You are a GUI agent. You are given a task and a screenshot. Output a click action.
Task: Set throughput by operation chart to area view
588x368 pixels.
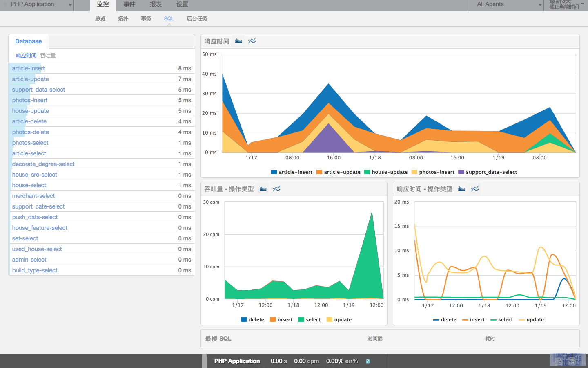coord(263,189)
